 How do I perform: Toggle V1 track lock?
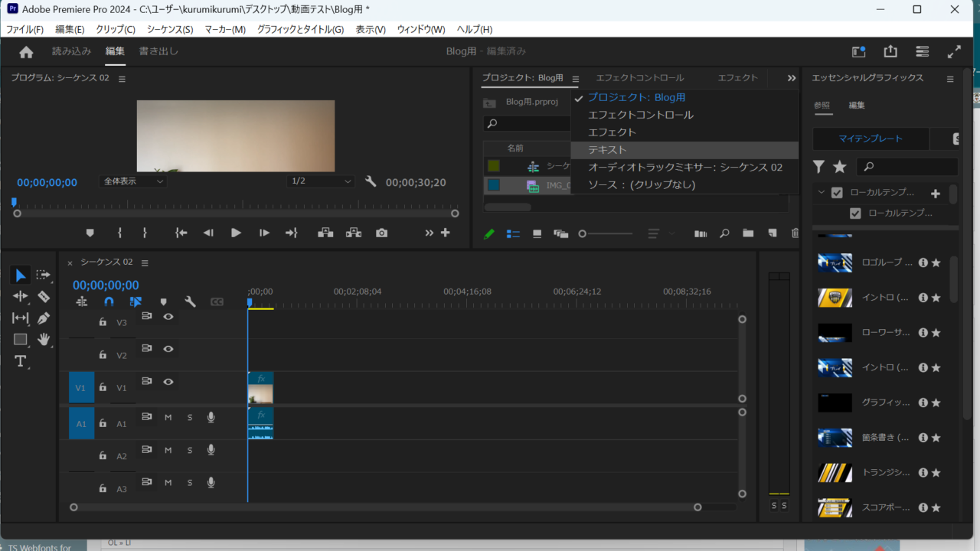pos(103,388)
